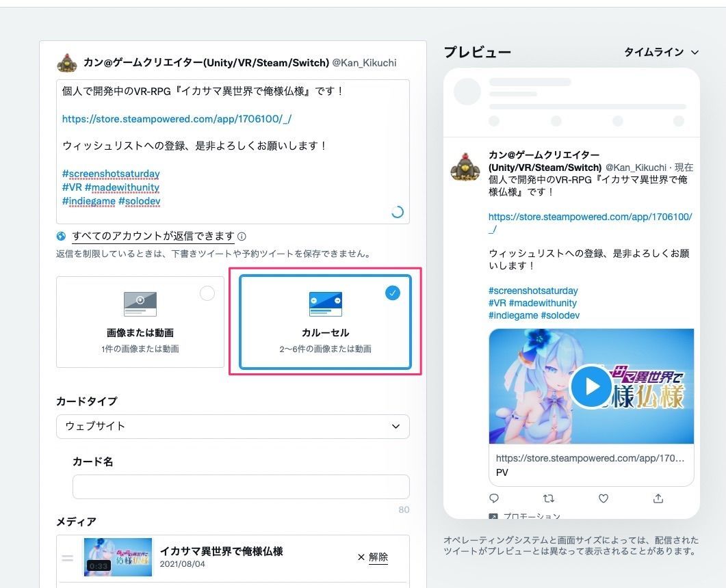Viewport: 726px width, 588px height.
Task: Click the #madewithunity hashtag in the preview
Action: (x=543, y=303)
